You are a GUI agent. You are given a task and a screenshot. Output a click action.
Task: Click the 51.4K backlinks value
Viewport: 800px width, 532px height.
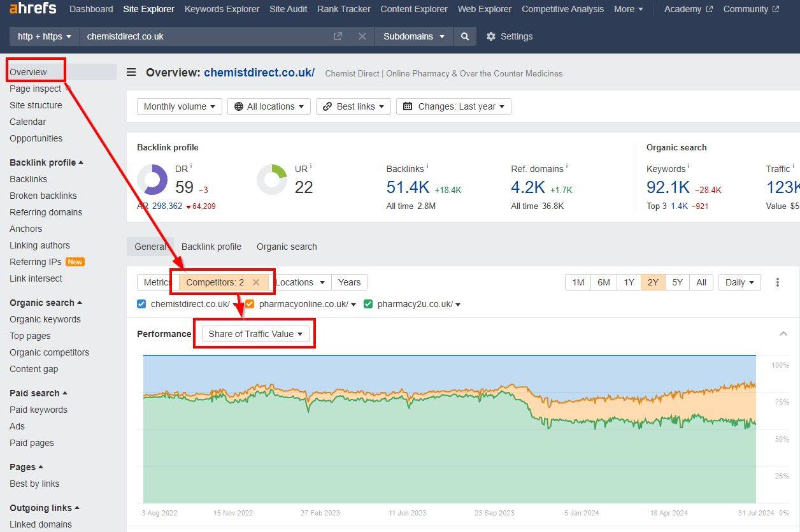click(x=408, y=187)
